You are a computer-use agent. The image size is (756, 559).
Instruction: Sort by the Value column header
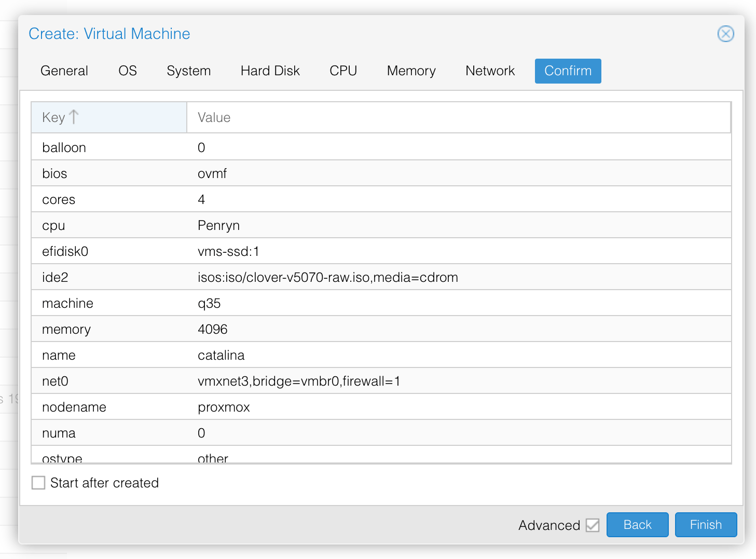coord(214,118)
